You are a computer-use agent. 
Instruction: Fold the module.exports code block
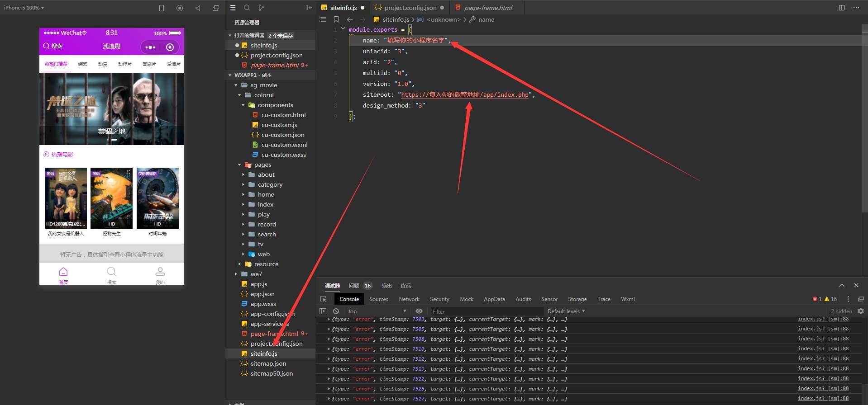tap(343, 29)
